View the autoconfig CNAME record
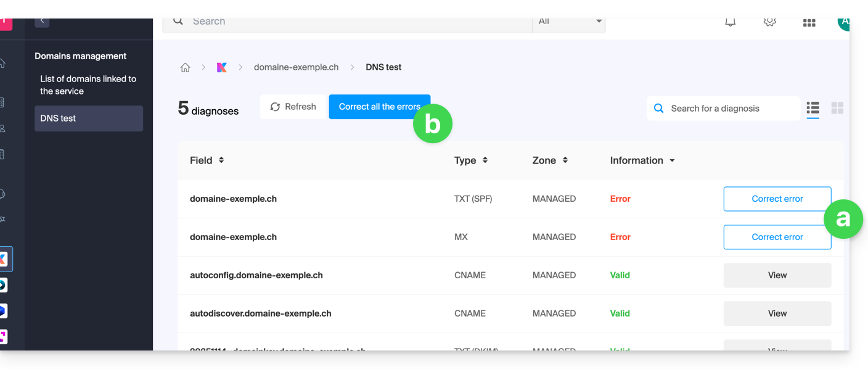 click(x=777, y=275)
